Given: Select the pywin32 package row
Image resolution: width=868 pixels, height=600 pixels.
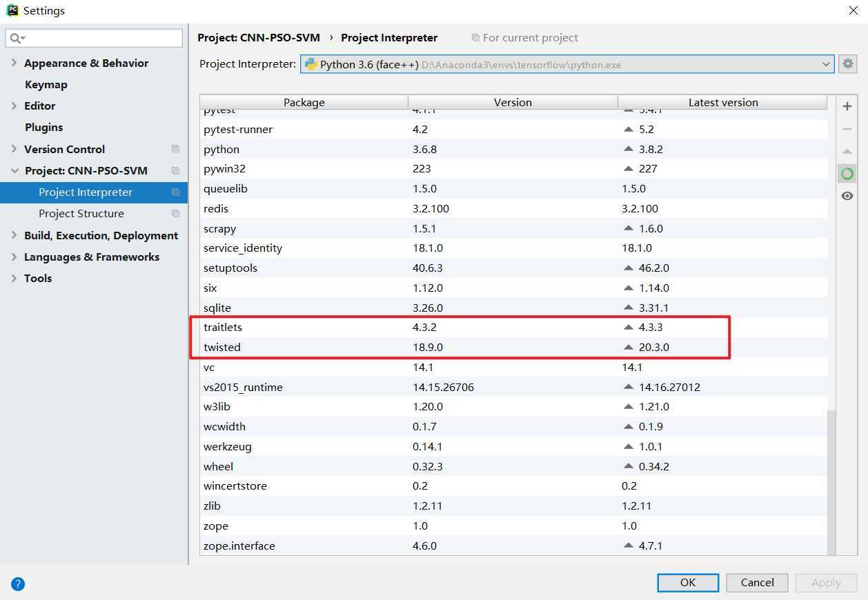Looking at the screenshot, I should [x=514, y=169].
